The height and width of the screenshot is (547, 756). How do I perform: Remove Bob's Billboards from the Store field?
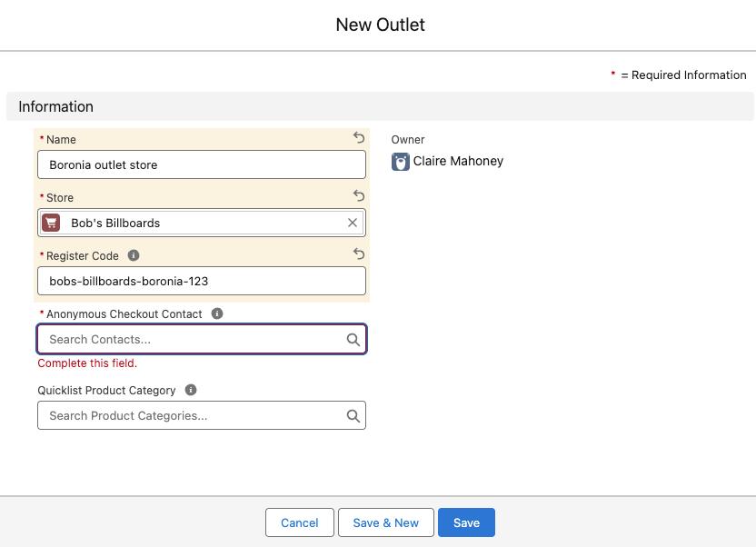click(x=352, y=222)
